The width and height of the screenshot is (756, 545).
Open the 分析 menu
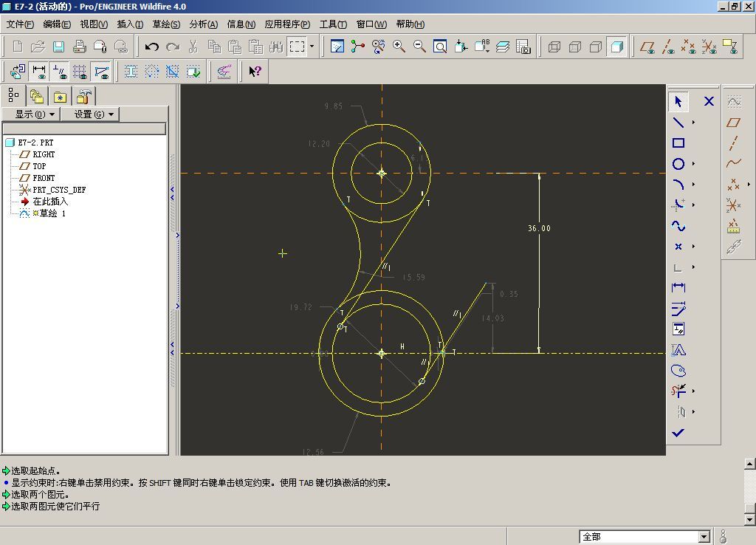click(x=204, y=24)
